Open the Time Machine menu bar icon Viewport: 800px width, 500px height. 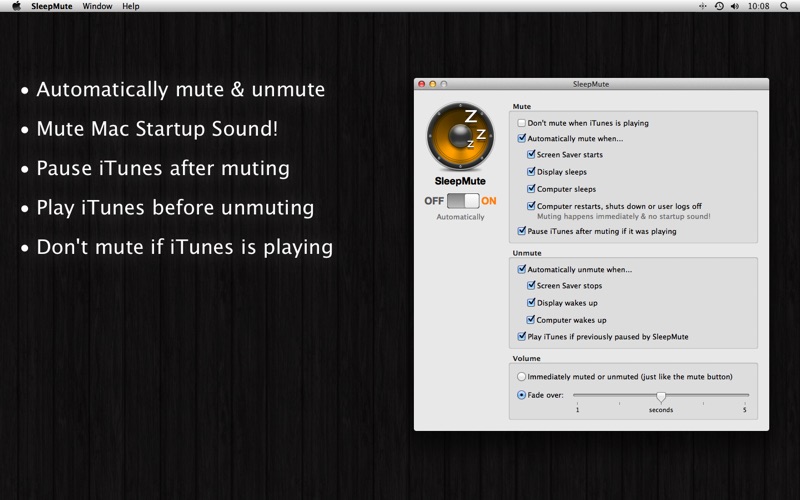tap(719, 6)
